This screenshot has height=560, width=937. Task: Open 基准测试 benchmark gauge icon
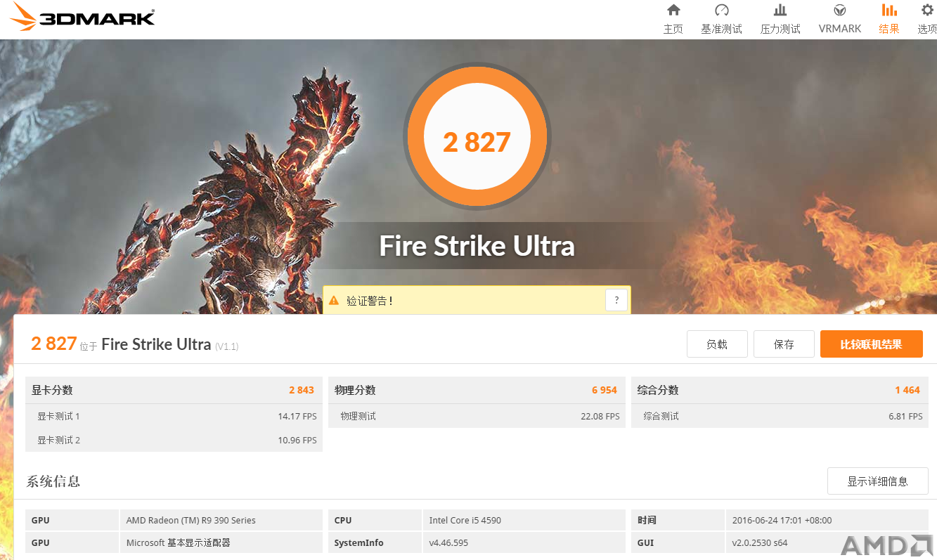[x=722, y=10]
